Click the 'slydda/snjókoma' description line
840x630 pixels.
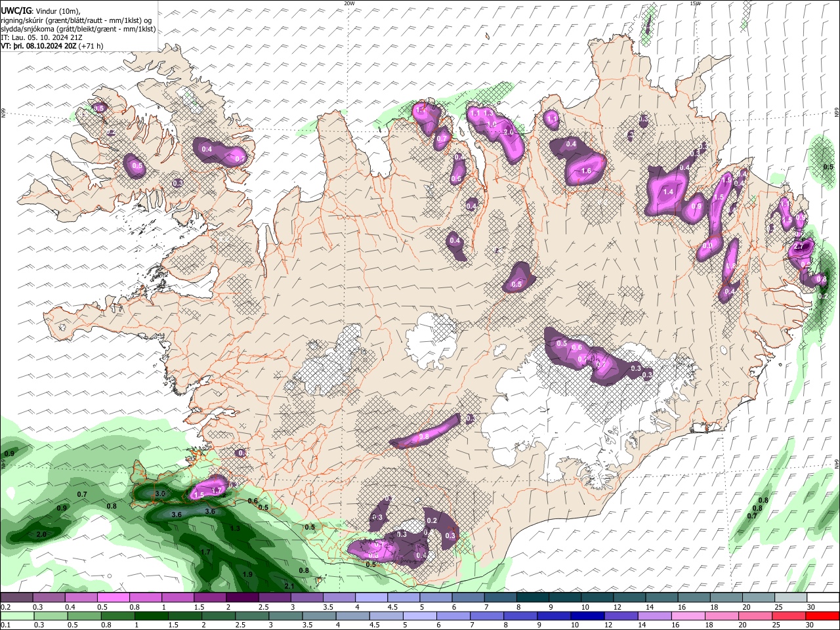pyautogui.click(x=78, y=29)
